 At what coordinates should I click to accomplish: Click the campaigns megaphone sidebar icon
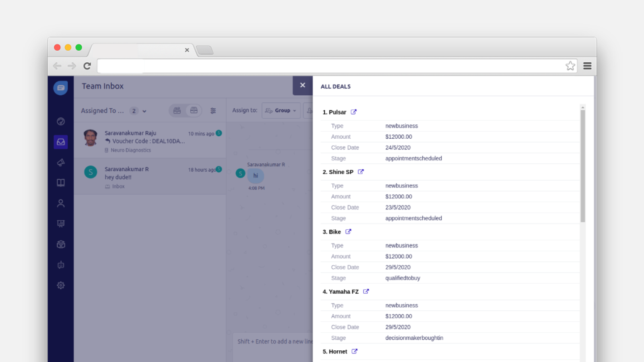tap(61, 162)
